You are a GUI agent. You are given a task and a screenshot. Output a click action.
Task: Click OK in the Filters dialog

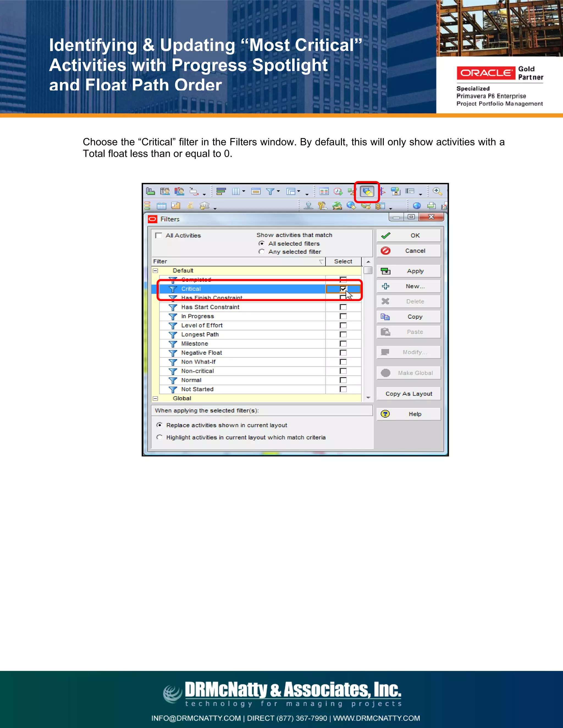click(x=409, y=236)
